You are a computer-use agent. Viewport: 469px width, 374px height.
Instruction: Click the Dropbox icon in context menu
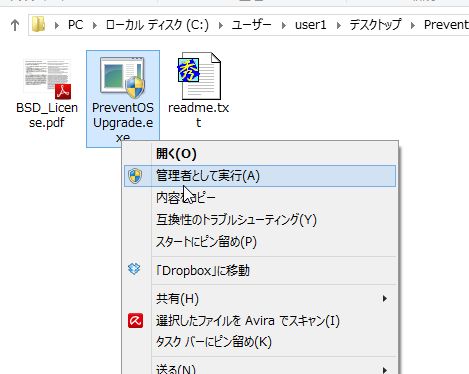tap(134, 269)
